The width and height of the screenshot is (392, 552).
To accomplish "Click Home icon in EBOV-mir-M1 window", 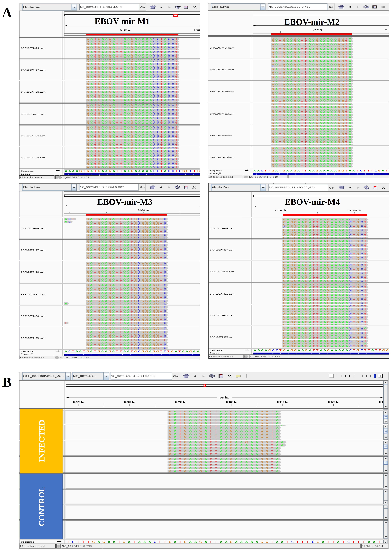I will tap(153, 7).
